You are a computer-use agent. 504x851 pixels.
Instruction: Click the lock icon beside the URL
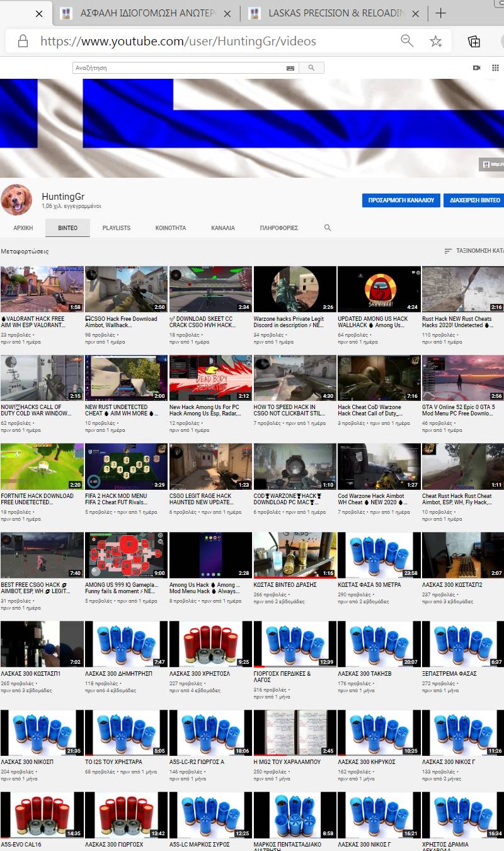coord(23,42)
